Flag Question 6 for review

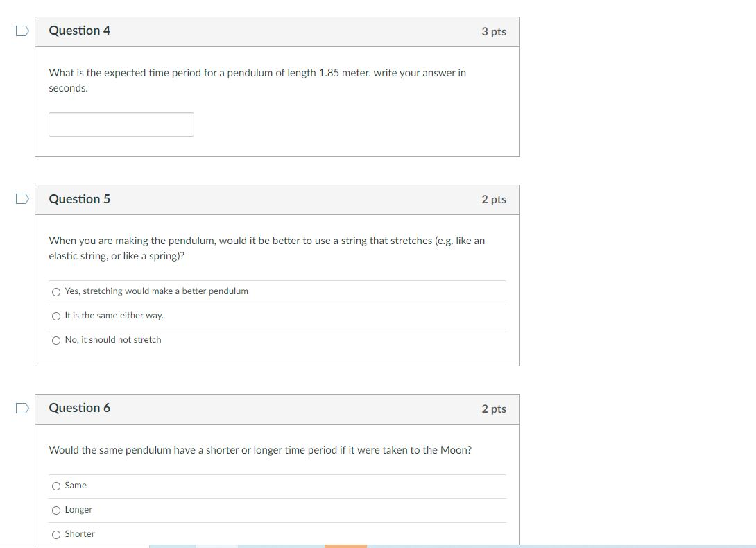(x=22, y=408)
